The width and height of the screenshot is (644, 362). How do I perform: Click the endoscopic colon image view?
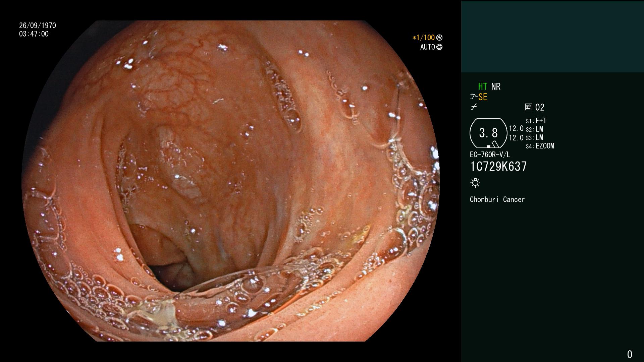(231, 181)
